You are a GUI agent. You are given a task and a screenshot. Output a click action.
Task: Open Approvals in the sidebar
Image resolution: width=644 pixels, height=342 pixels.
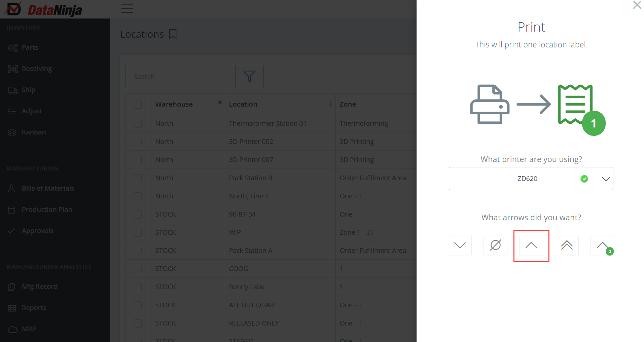37,231
